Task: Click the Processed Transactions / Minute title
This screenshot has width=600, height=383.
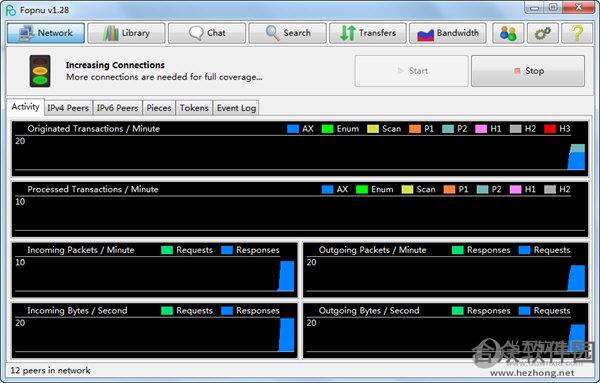Action: (93, 189)
